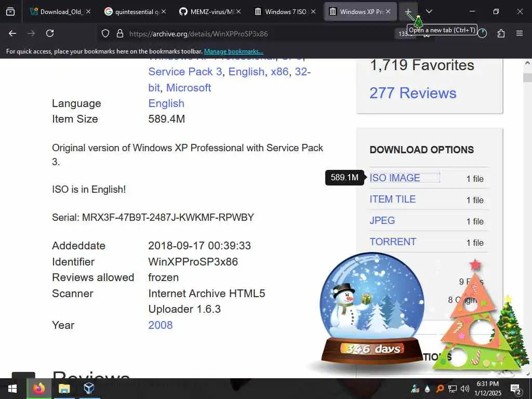Open the Firefox application menu

[x=520, y=33]
